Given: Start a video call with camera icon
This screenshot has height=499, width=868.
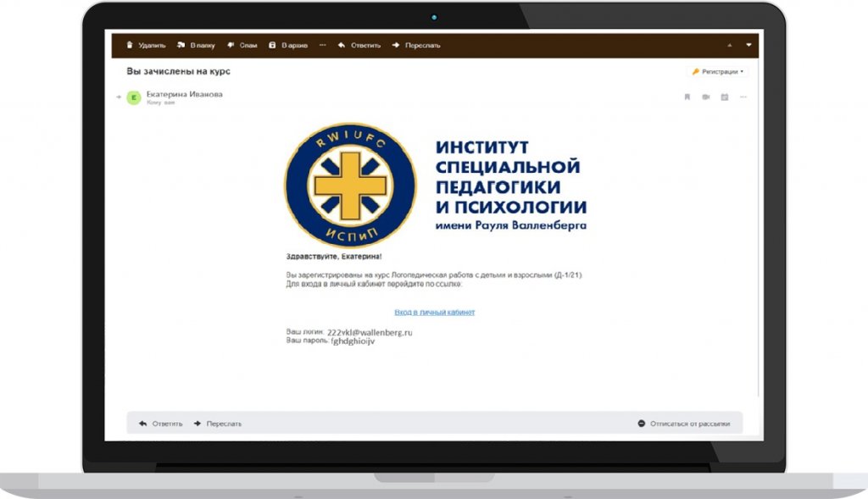Looking at the screenshot, I should click(706, 97).
